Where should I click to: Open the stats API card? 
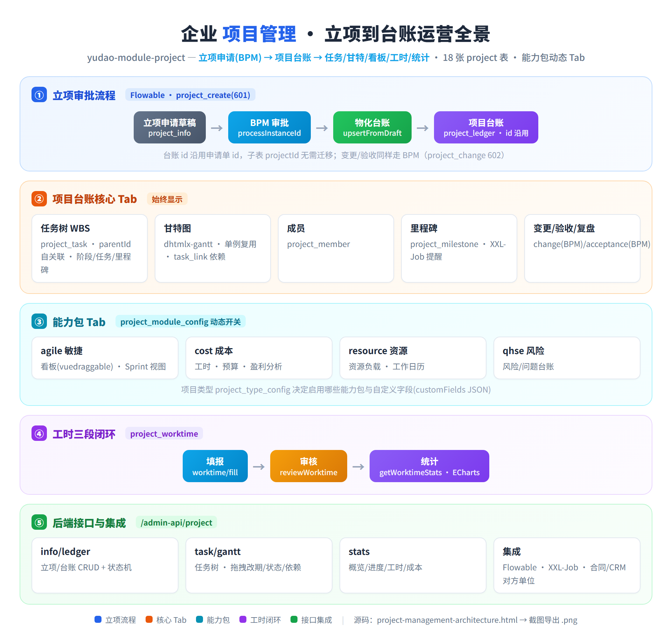tap(413, 565)
